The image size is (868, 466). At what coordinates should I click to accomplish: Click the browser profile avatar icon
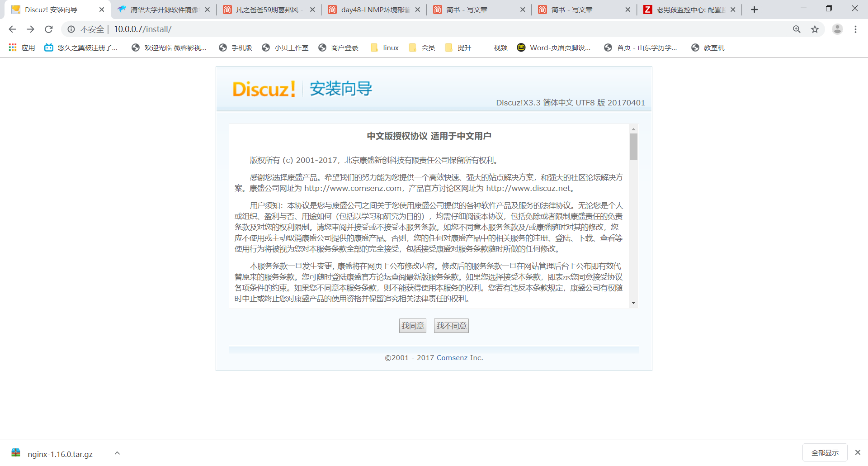point(838,29)
